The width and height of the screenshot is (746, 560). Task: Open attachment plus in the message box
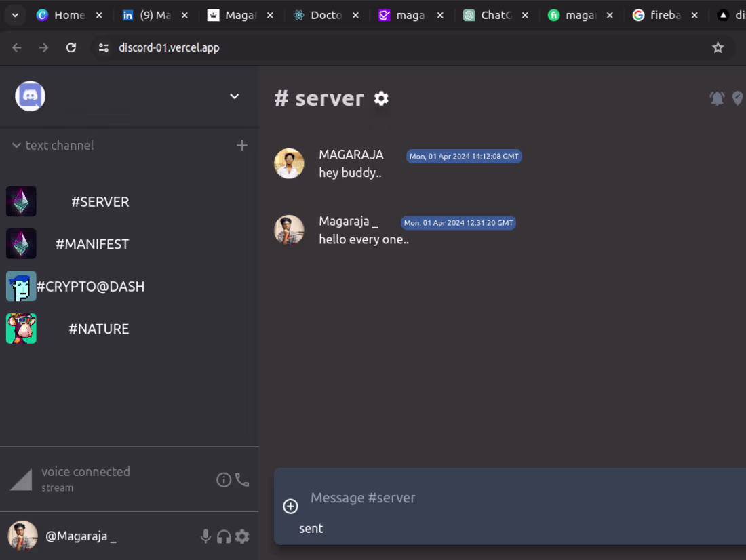click(290, 506)
